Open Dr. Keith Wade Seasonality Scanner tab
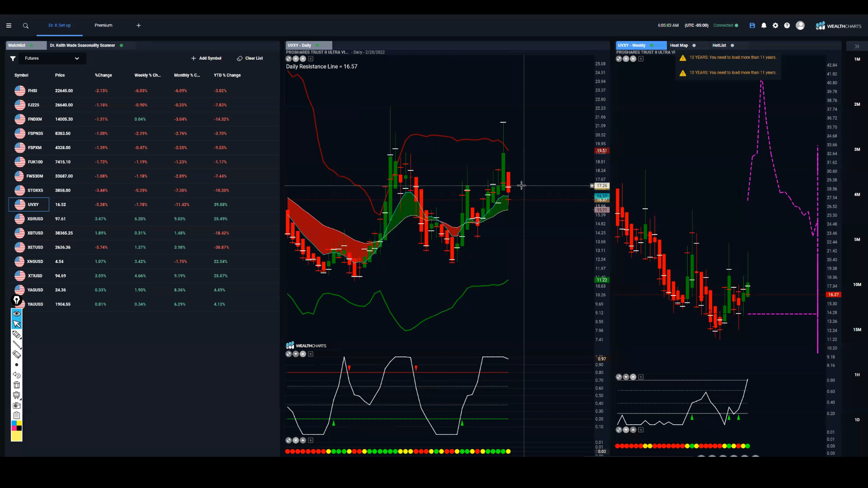The width and height of the screenshot is (868, 488). pos(82,45)
